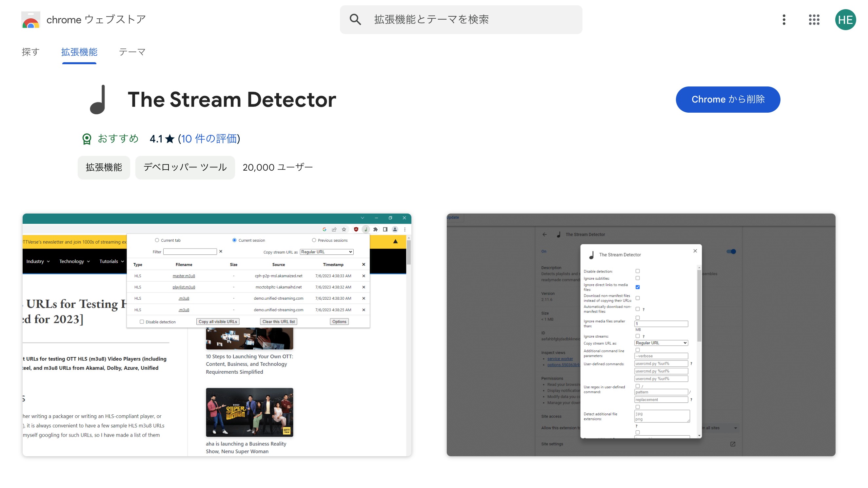Select Current session radio in left preview

[234, 240]
